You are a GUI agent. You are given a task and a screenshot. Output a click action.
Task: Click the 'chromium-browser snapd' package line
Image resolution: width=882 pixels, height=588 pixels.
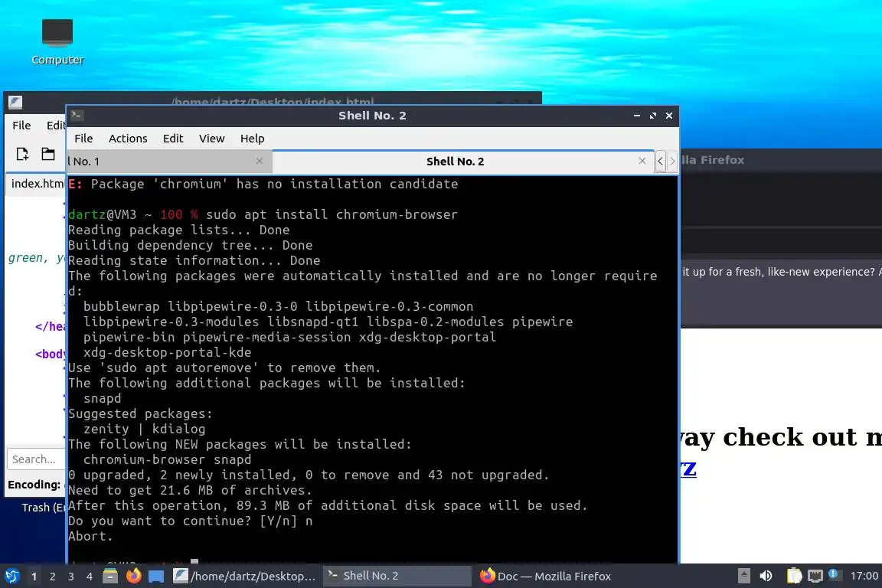(167, 459)
